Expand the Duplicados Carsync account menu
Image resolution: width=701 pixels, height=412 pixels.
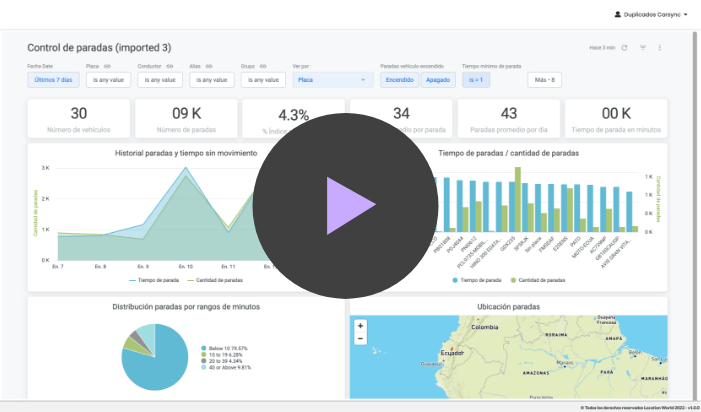[x=660, y=15]
